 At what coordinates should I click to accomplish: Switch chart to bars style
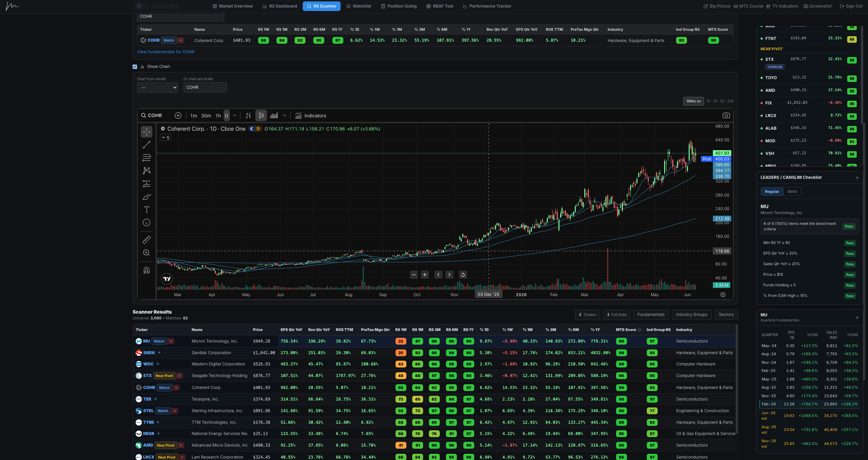coord(248,116)
